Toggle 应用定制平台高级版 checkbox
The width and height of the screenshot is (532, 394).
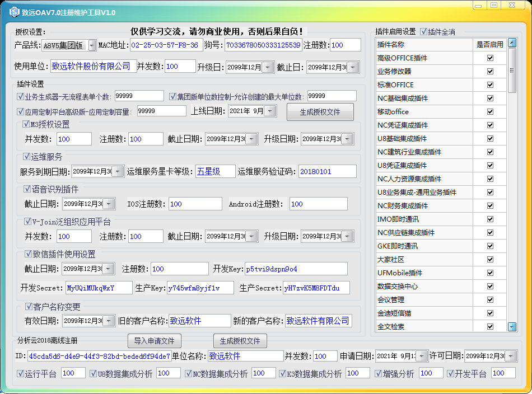click(x=20, y=111)
